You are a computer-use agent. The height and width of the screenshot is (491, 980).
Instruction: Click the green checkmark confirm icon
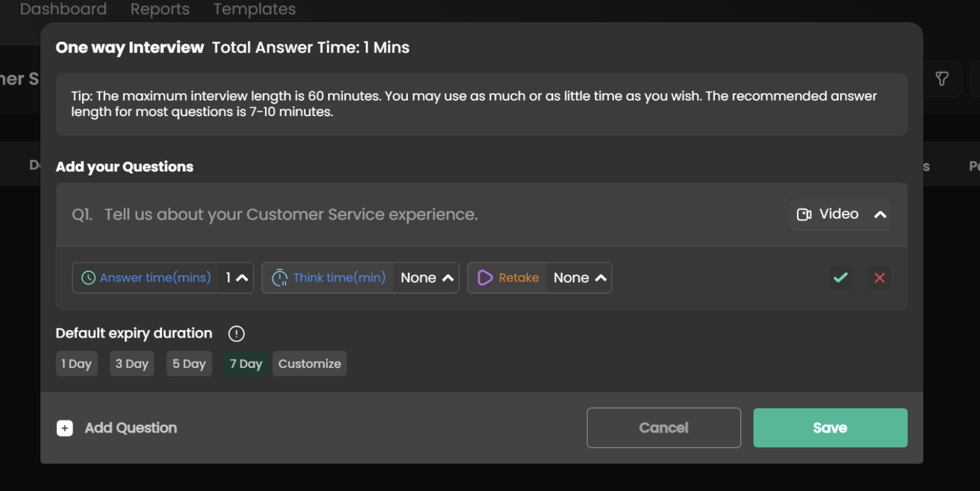pos(840,278)
